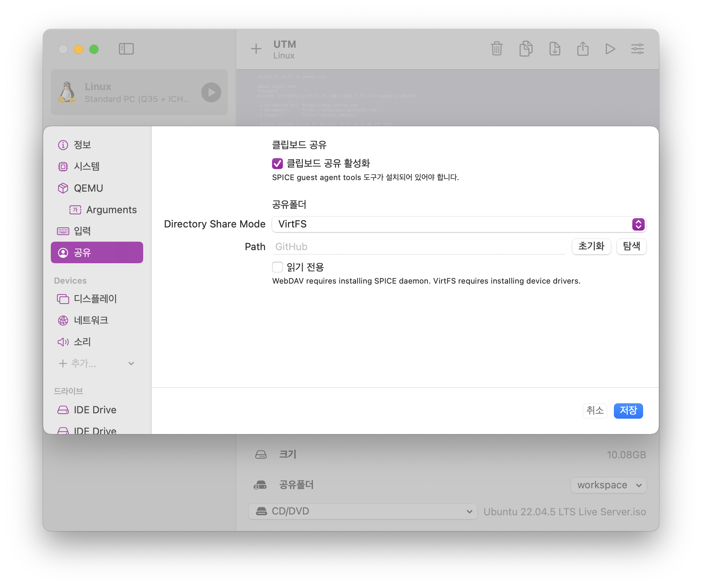Go to the 입력 settings section
702x588 pixels.
point(97,231)
